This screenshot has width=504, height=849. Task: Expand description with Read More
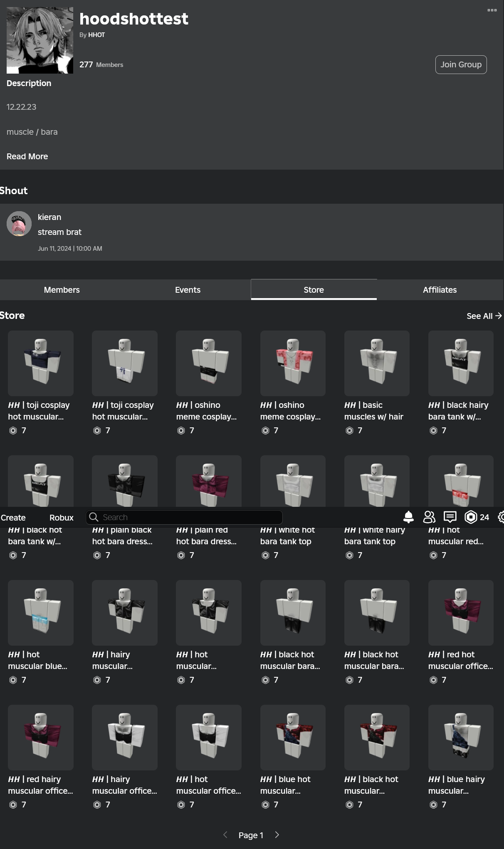click(x=27, y=156)
